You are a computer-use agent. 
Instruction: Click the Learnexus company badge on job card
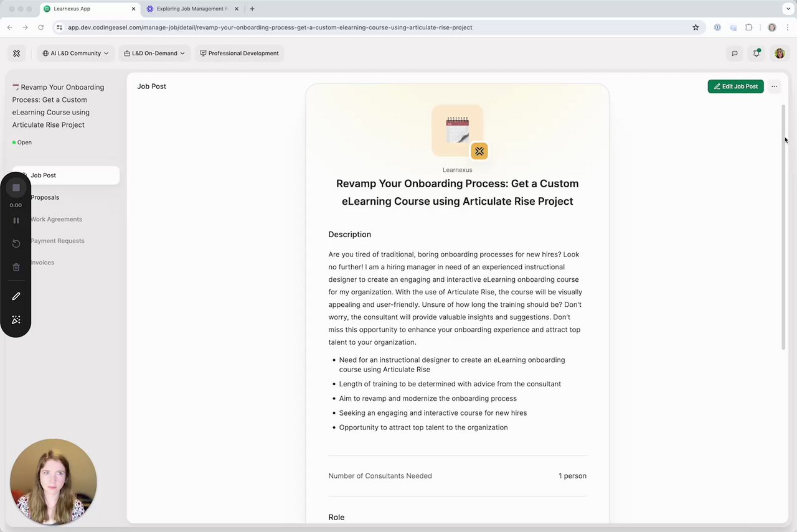(479, 151)
